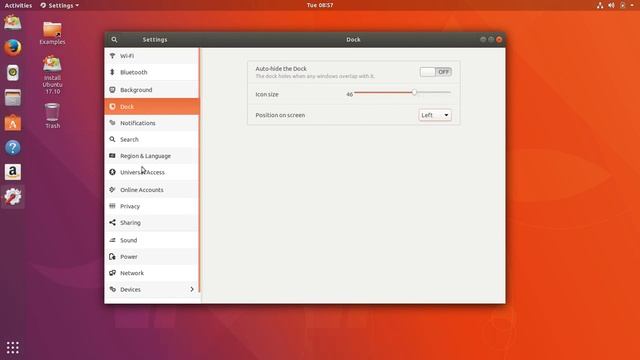The image size is (640, 360).
Task: Click the Auto-hide the Dock label
Action: click(x=281, y=69)
